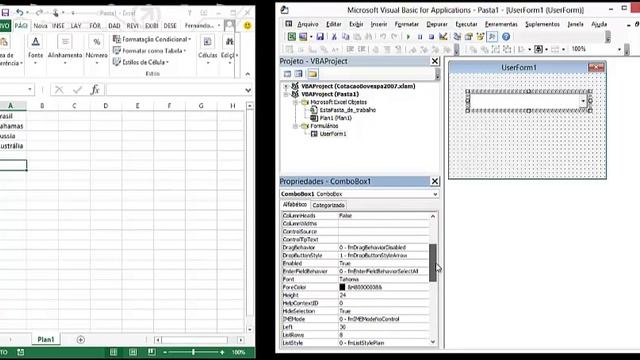Open the Insert UserForm icon dropdown arrow
The image size is (640, 360).
[x=311, y=37]
